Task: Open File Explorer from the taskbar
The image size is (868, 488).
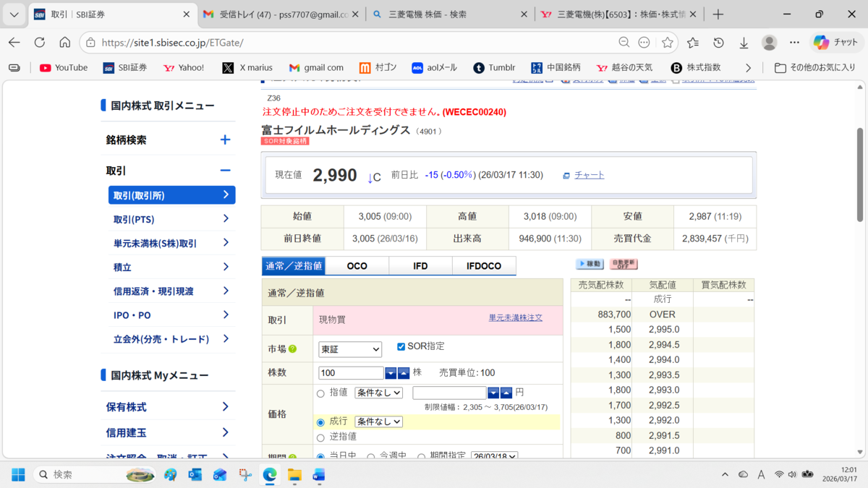Action: pos(294,475)
